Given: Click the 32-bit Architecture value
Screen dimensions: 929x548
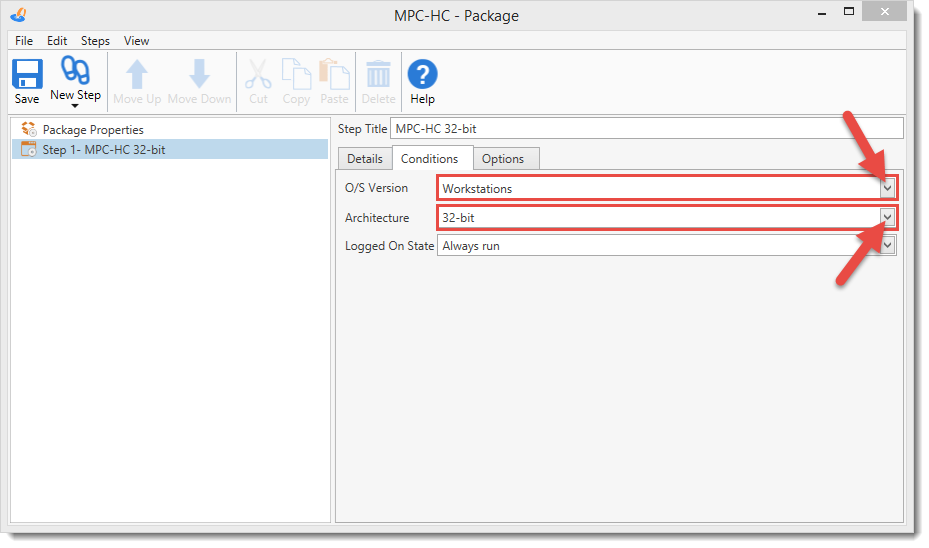Looking at the screenshot, I should 458,217.
